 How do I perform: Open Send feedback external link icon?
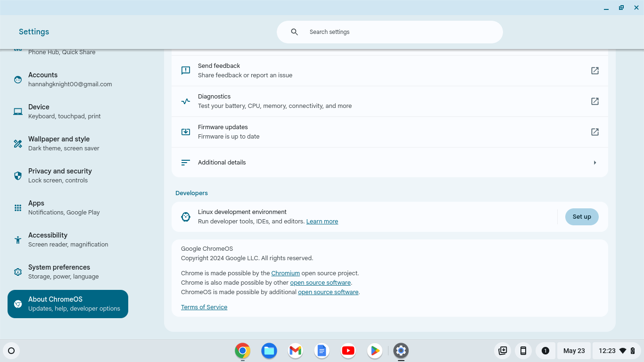point(595,71)
